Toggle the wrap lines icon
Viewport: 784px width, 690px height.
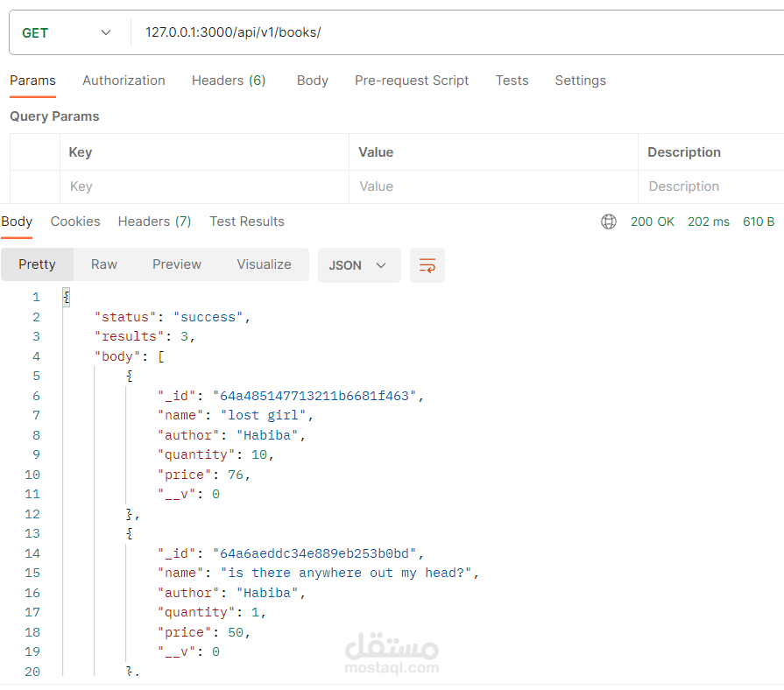427,265
